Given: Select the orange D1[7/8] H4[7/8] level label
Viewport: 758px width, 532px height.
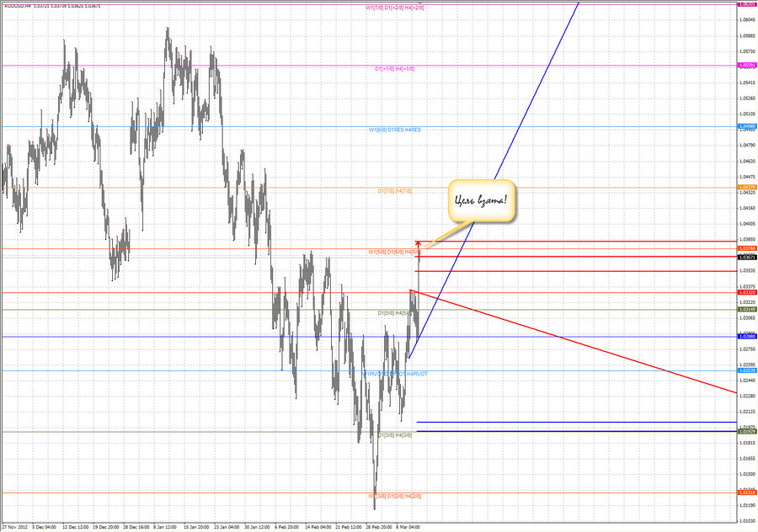Looking at the screenshot, I should pyautogui.click(x=394, y=191).
